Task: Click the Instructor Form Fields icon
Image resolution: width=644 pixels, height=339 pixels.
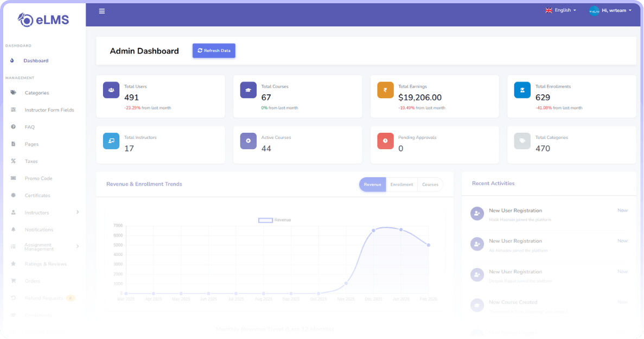Action: (13, 110)
